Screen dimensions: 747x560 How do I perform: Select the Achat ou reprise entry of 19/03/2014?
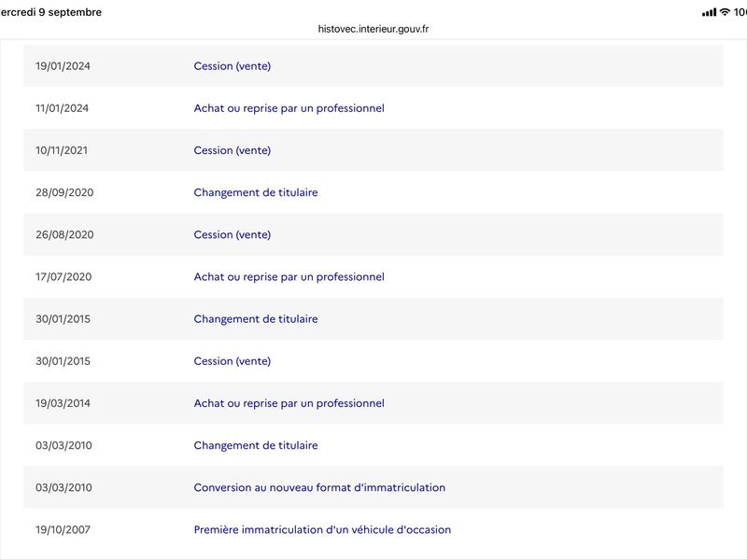tap(289, 403)
